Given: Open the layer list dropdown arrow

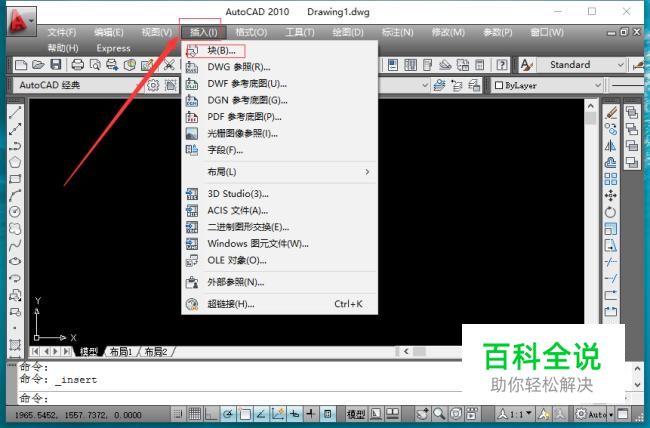Looking at the screenshot, I should [425, 85].
